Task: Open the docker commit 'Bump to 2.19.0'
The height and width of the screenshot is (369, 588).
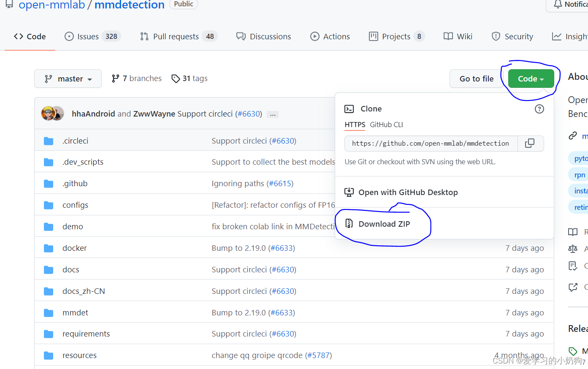Action: pos(238,248)
